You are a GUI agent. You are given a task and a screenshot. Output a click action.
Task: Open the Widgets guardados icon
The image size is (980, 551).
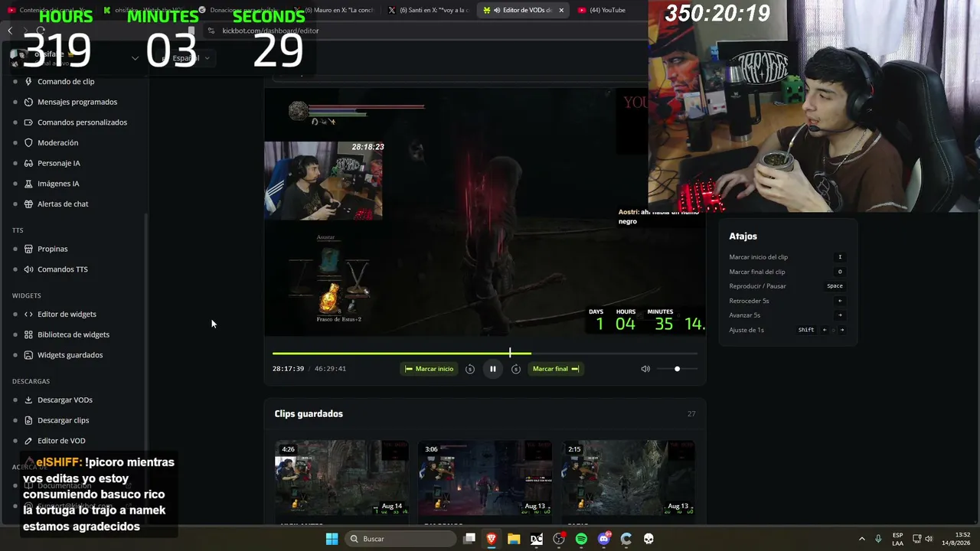[x=28, y=355]
